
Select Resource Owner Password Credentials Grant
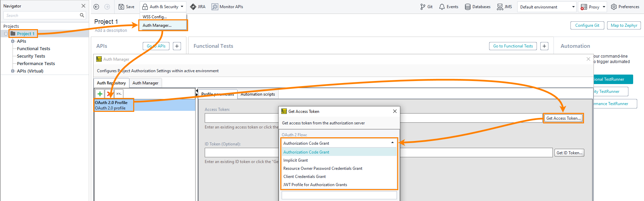coord(339,168)
